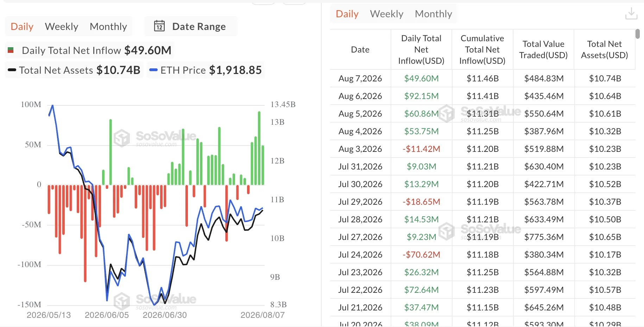Open the Date Range picker

(191, 26)
